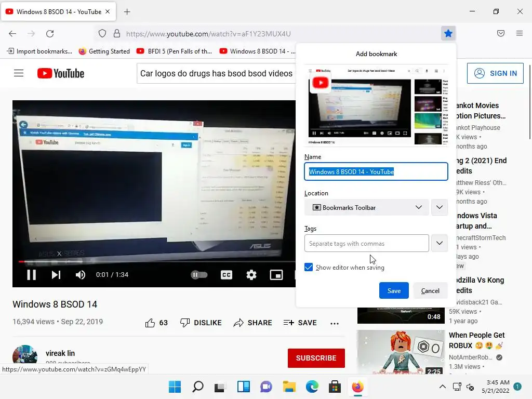Select the Windows 8 BSOD 14 browser tab
The width and height of the screenshot is (532, 399).
[x=58, y=12]
